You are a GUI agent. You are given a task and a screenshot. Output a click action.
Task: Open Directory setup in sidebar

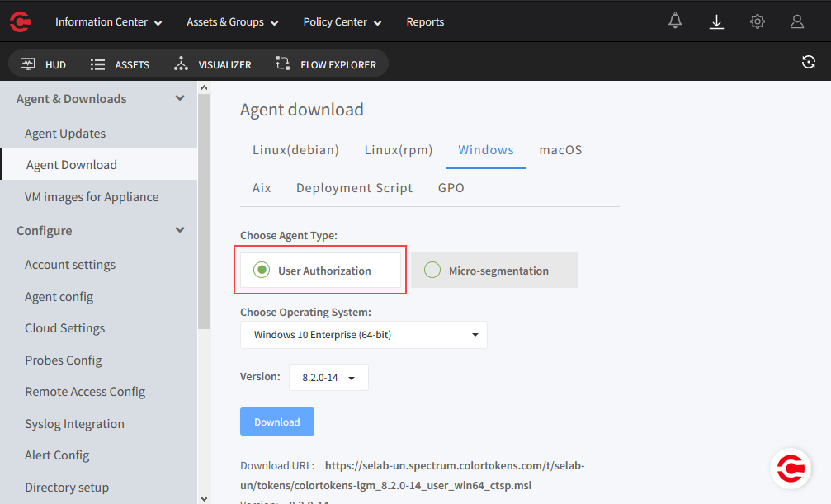pos(67,487)
